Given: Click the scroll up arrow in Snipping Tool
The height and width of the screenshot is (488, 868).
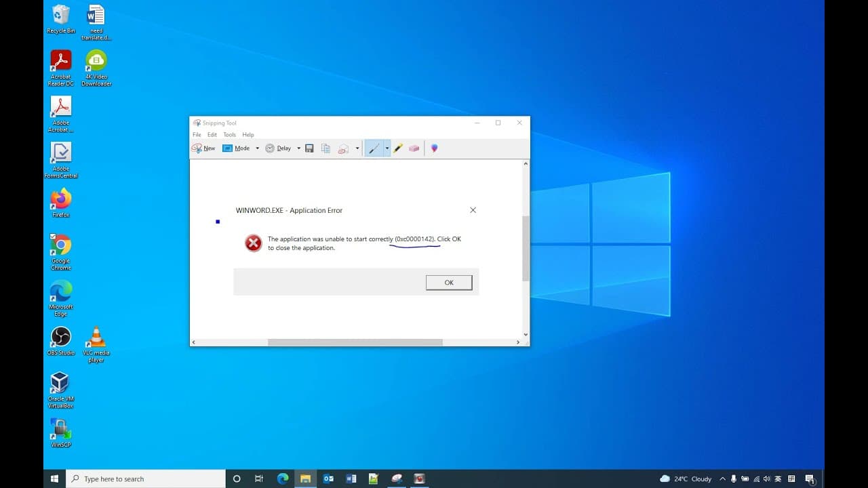Looking at the screenshot, I should pos(526,164).
